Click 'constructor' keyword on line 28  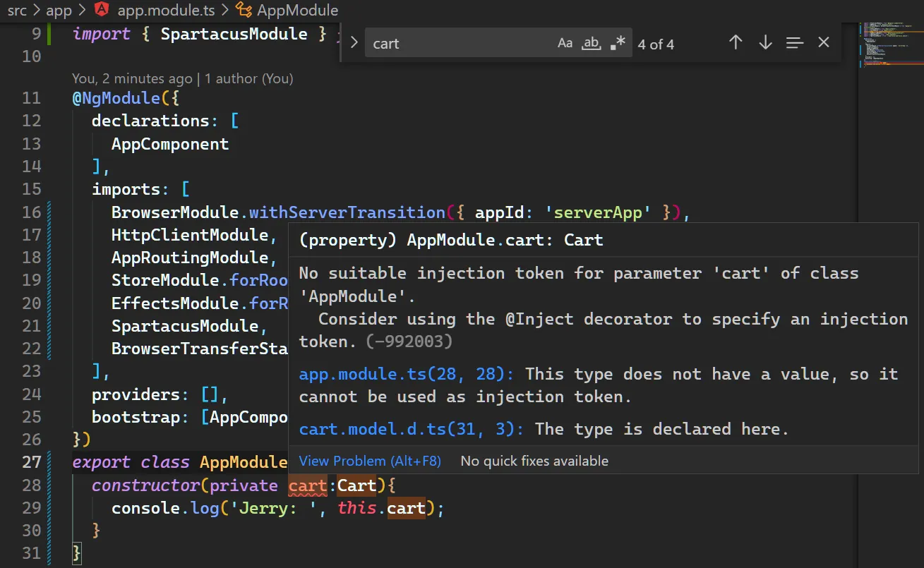coord(145,485)
